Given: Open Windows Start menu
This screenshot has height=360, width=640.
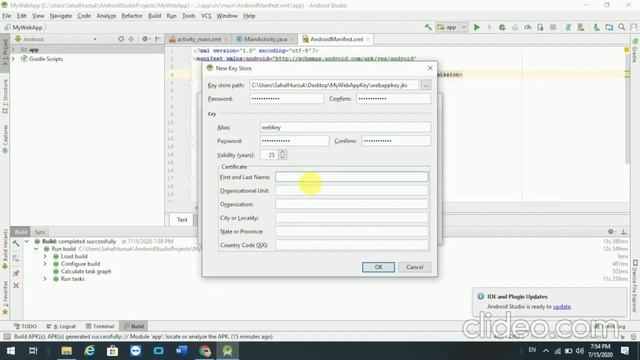Looking at the screenshot, I should (11, 351).
